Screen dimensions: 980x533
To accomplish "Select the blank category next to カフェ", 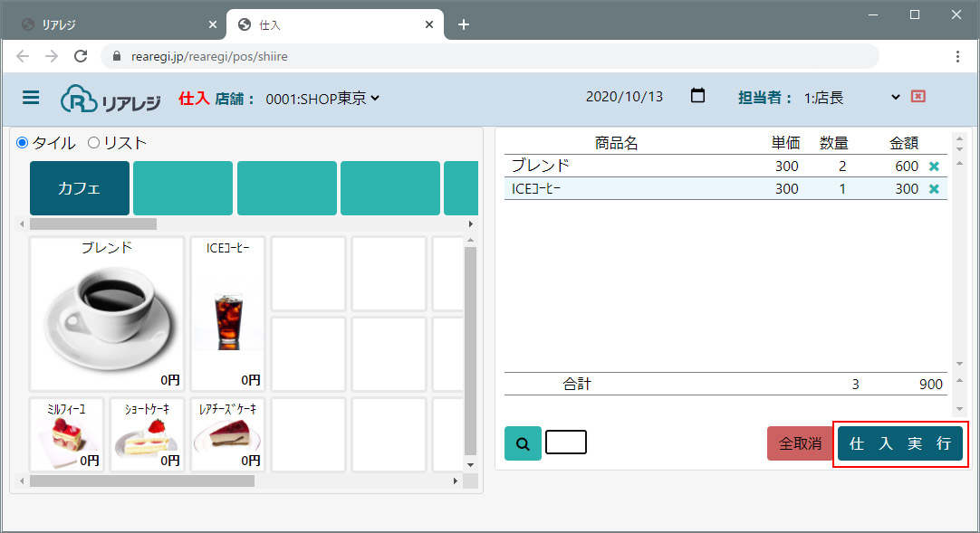I will 182,188.
